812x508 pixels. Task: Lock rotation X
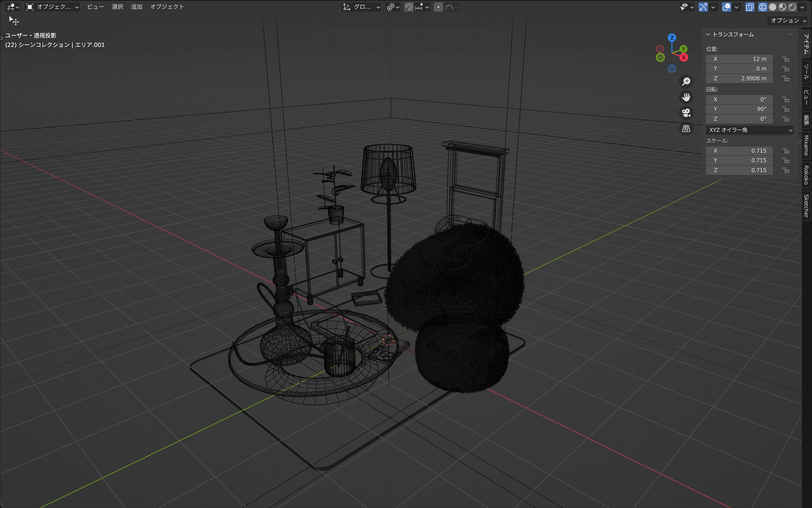click(x=786, y=100)
